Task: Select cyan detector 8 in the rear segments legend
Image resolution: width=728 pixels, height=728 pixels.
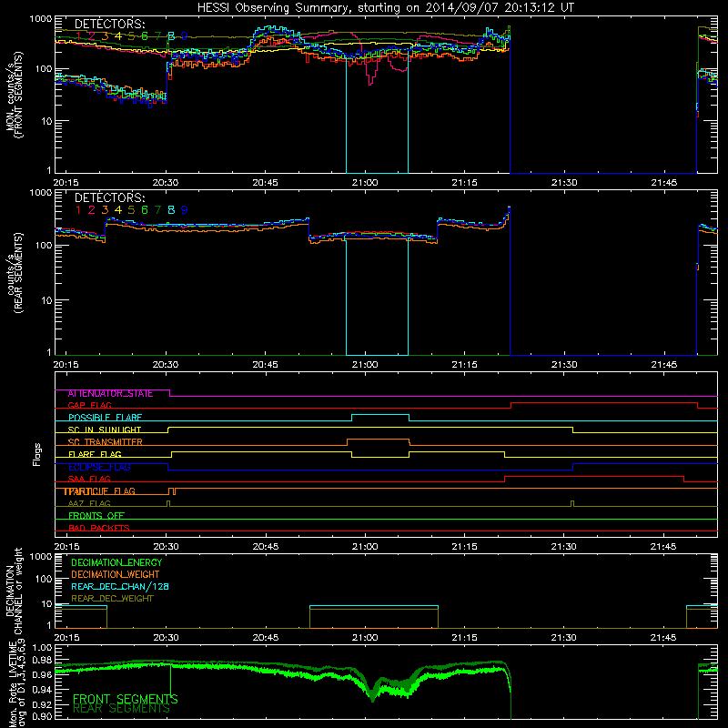Action: 171,210
